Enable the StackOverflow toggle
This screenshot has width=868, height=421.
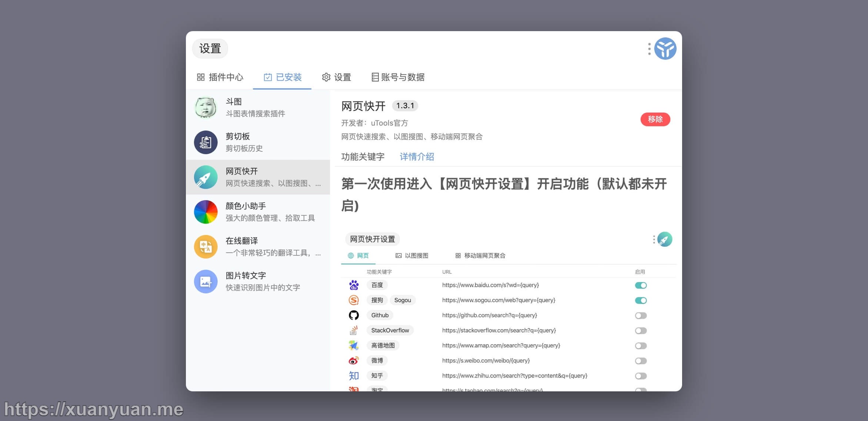tap(641, 331)
